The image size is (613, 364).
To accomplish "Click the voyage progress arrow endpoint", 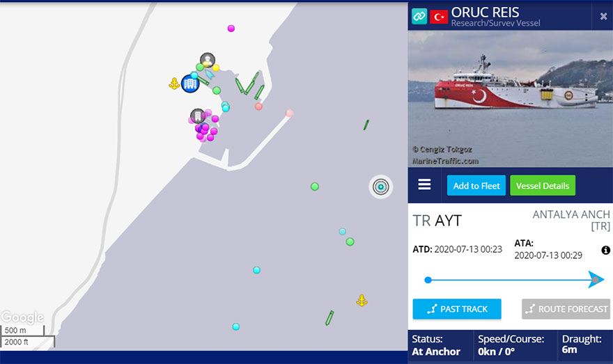I will [596, 280].
